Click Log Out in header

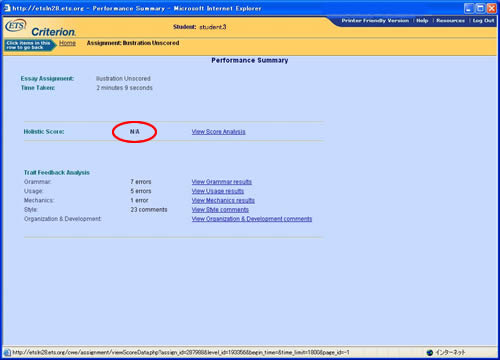click(483, 21)
